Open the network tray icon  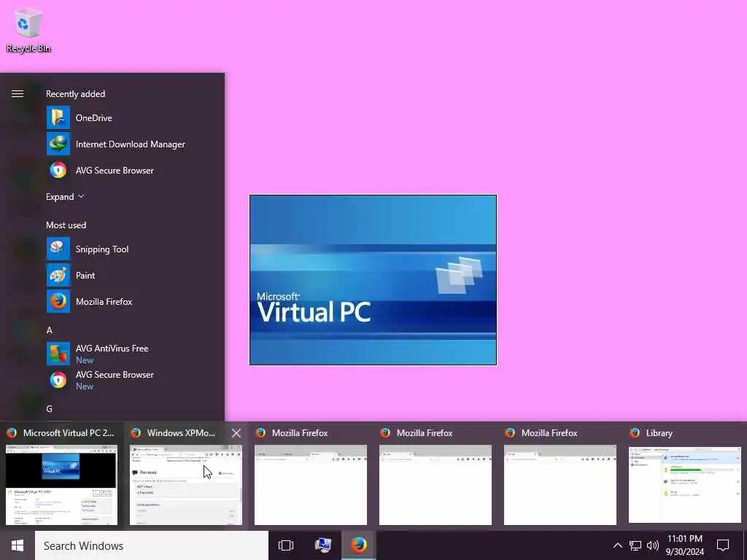(x=635, y=545)
